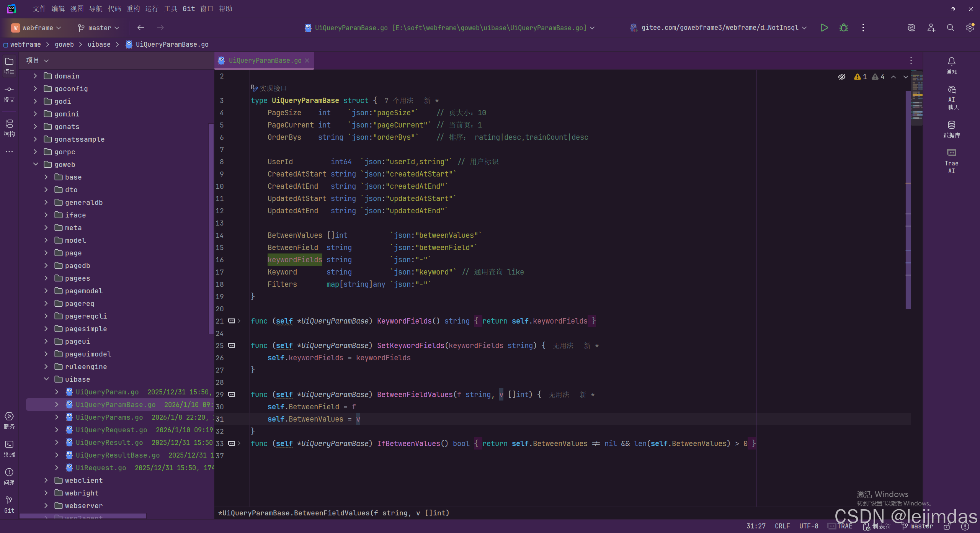This screenshot has height=533, width=980.
Task: Open the Structure tool window
Action: point(9,128)
